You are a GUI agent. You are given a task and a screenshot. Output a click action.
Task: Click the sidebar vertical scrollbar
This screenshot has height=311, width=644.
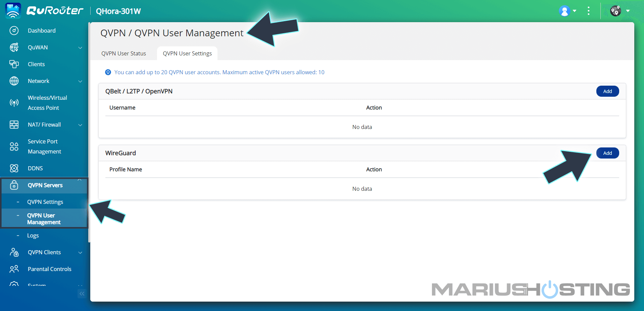[89, 132]
